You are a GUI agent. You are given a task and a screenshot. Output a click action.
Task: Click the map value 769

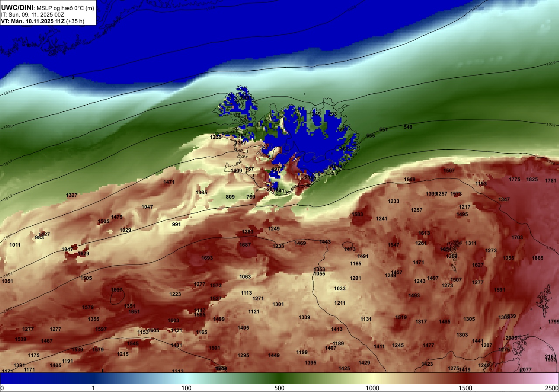click(251, 197)
